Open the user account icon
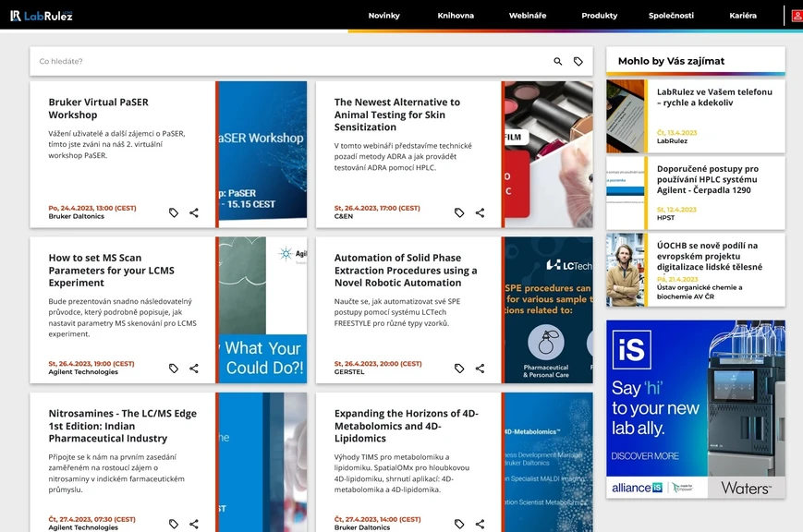The height and width of the screenshot is (532, 803). coord(797,16)
